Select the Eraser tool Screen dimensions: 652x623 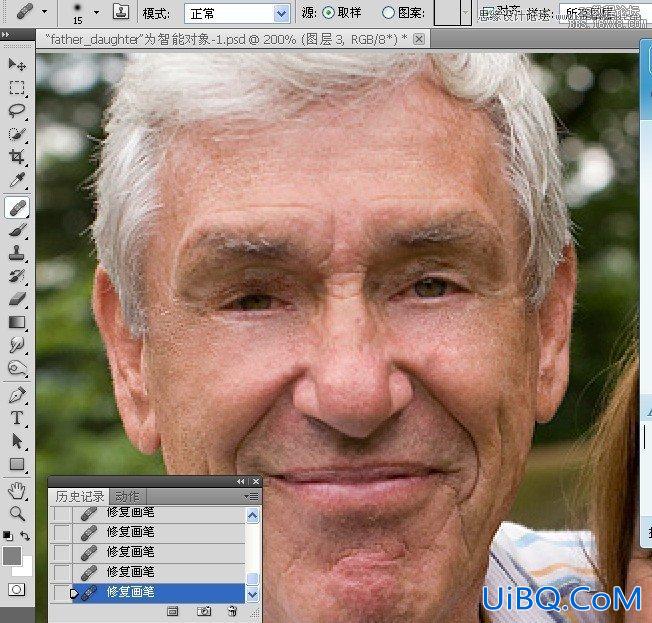pyautogui.click(x=17, y=299)
